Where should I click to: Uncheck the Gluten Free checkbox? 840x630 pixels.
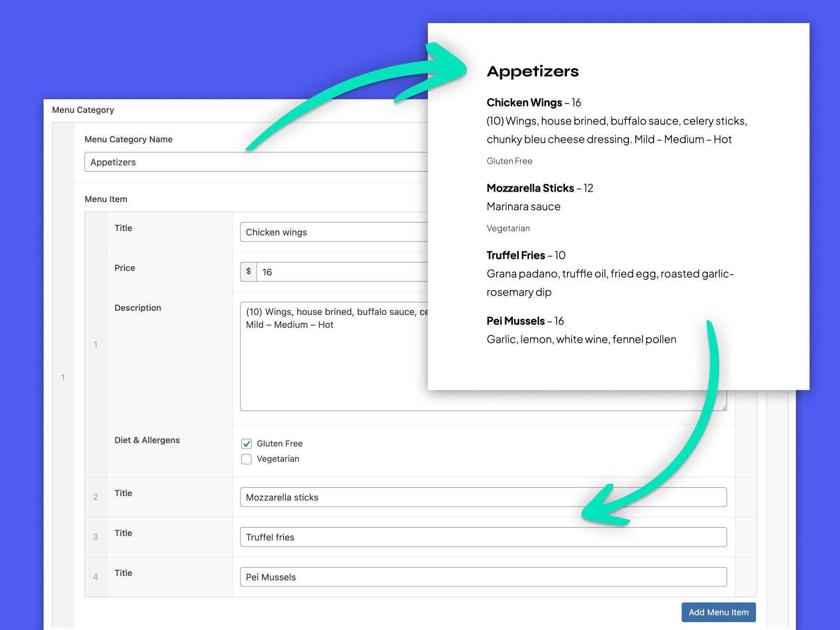(x=247, y=444)
